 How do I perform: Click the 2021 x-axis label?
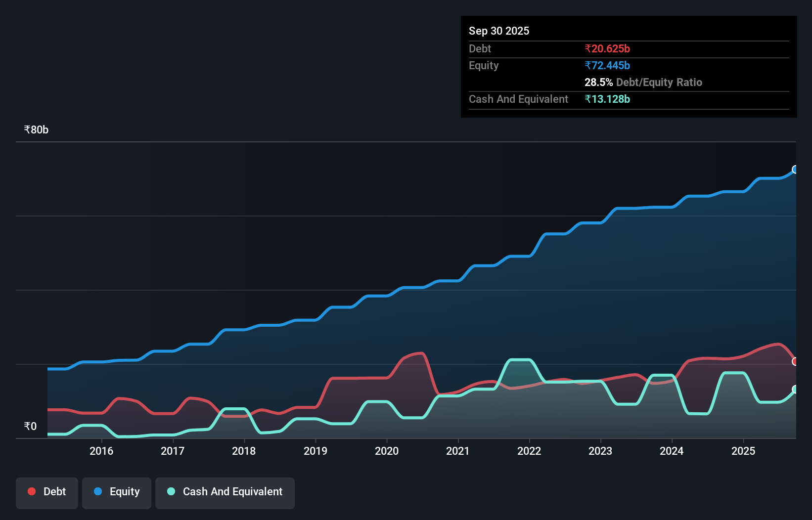(458, 451)
